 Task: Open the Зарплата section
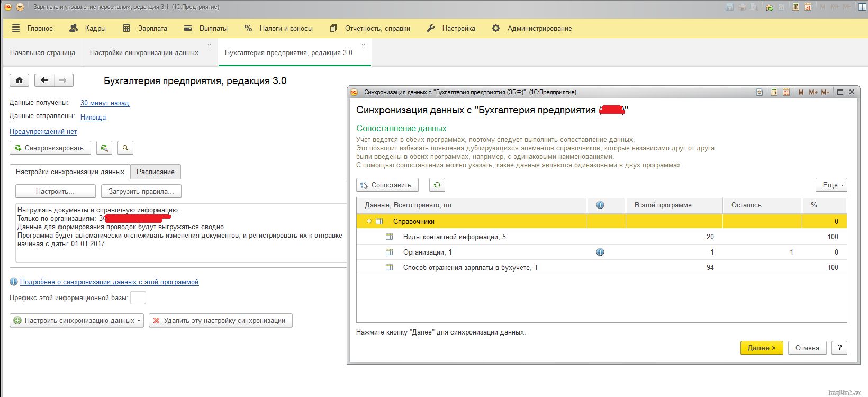(145, 28)
